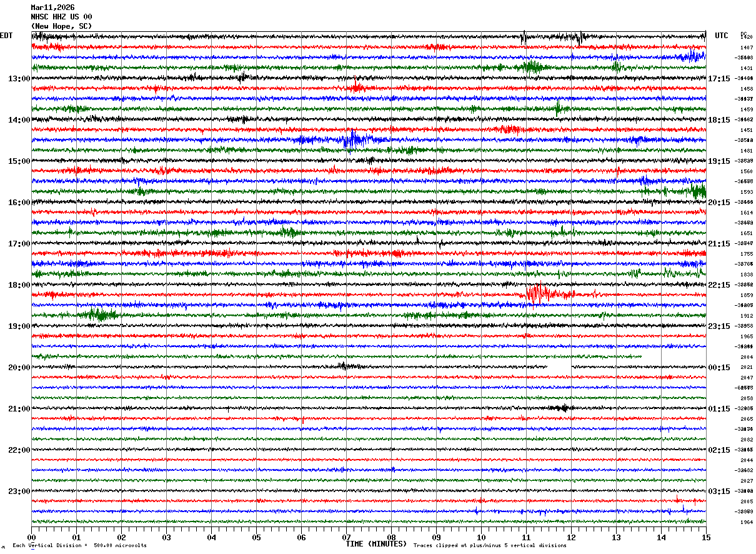This screenshot has height=554, width=756.
Task: Click minute tick label '03' on bottom axis
Action: [x=166, y=537]
